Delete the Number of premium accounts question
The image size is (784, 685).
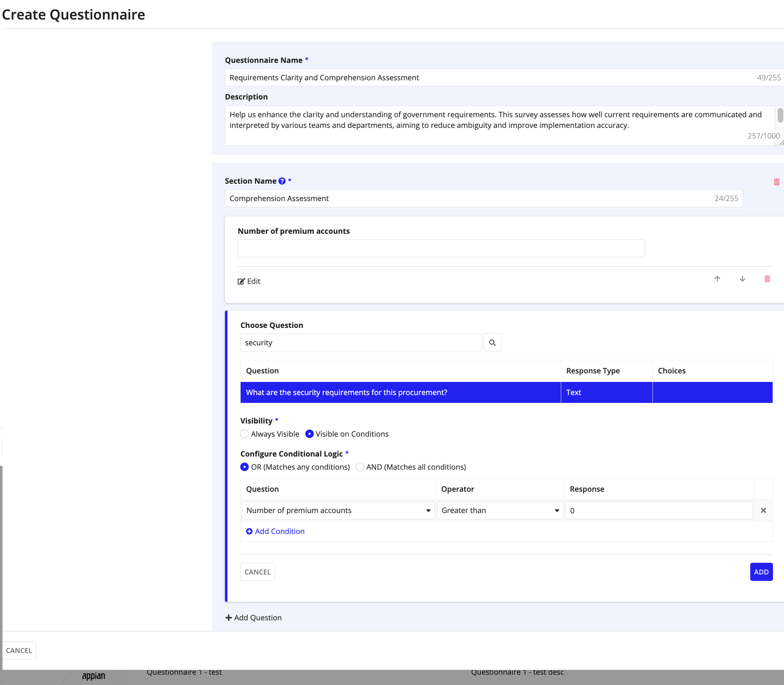click(x=767, y=279)
